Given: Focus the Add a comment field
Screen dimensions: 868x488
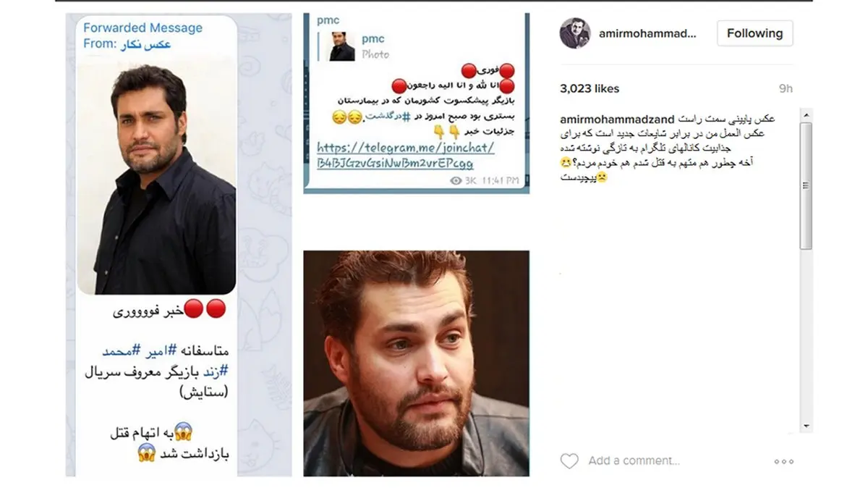Looking at the screenshot, I should [634, 460].
